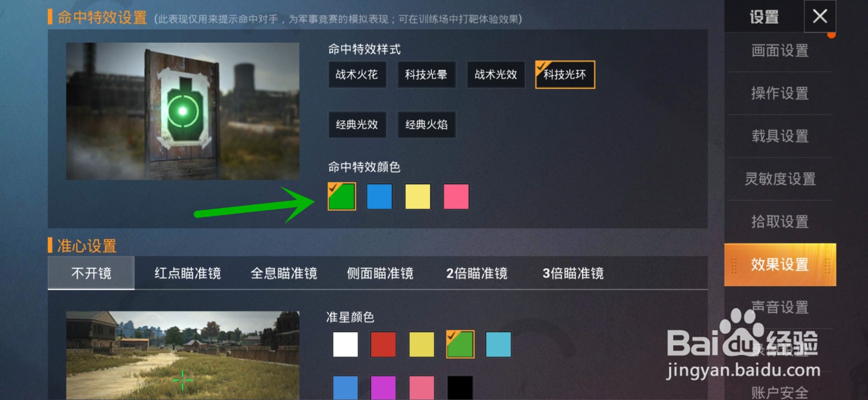Click the hit effect target preview image
The height and width of the screenshot is (400, 868).
tap(183, 111)
